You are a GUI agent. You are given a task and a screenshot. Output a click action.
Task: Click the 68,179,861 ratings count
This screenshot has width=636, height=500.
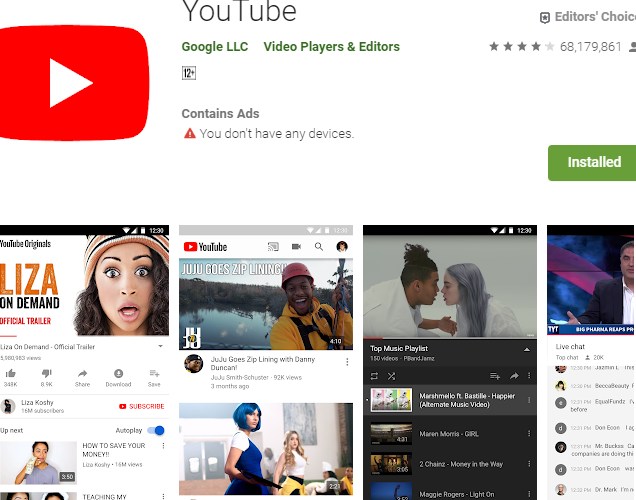click(590, 47)
